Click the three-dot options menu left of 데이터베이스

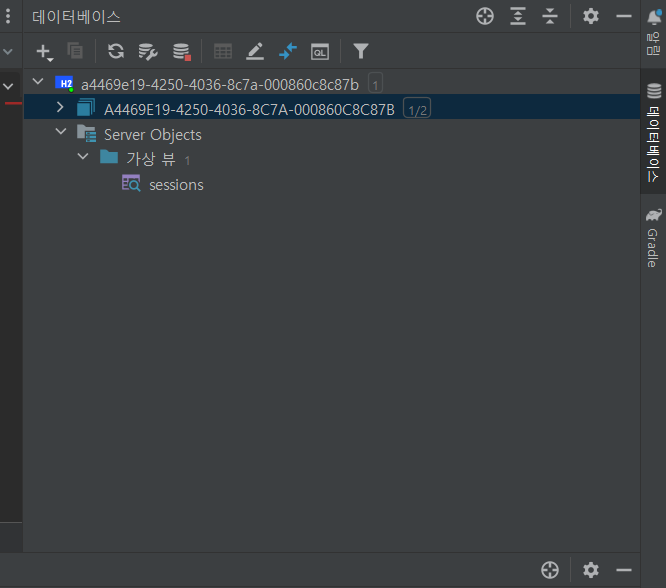point(8,17)
